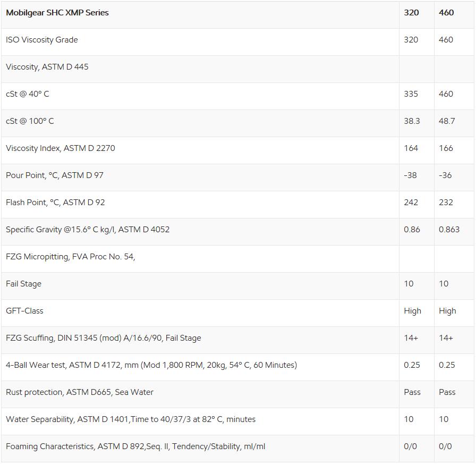Click the Viscosity Index, ASTM D 2270 label
Image resolution: width=476 pixels, height=464 pixels.
(x=61, y=148)
